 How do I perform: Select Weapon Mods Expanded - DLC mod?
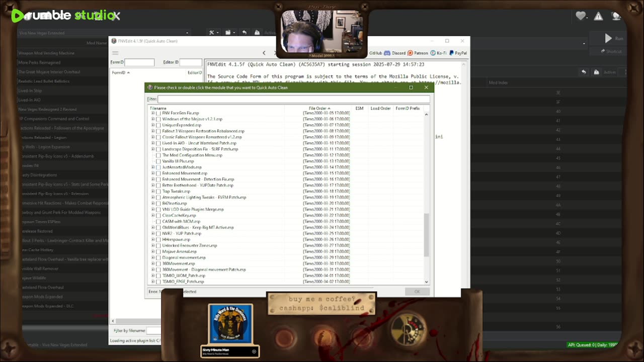click(x=48, y=306)
